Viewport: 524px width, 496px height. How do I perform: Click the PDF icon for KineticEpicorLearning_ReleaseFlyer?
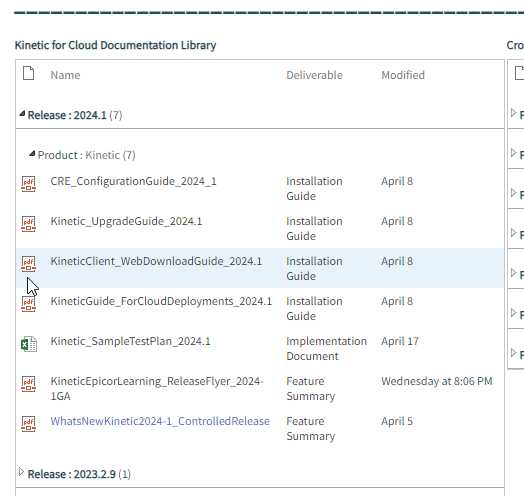point(28,384)
